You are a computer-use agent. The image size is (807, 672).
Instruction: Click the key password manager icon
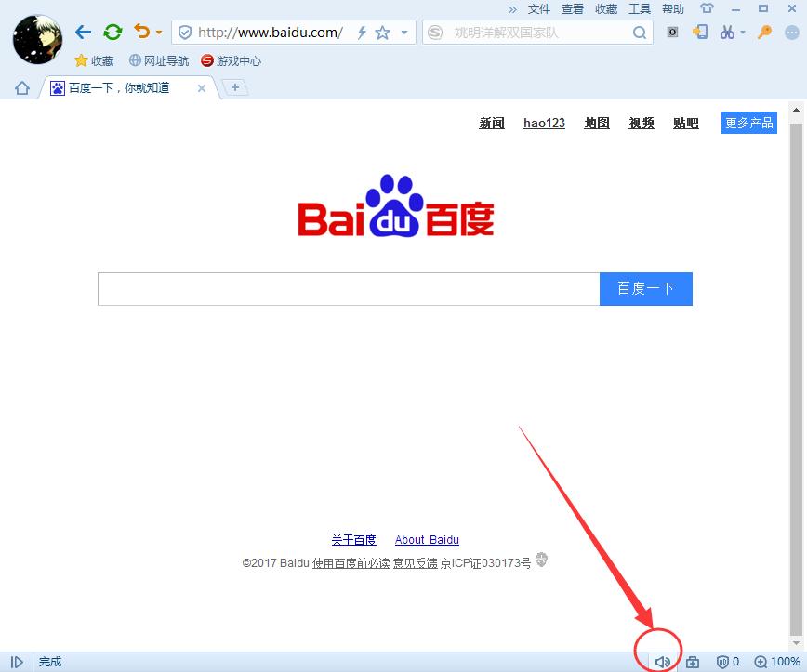coord(765,33)
